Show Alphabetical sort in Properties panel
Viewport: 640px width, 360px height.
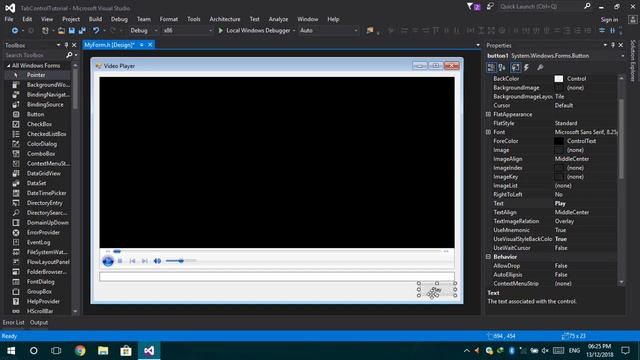(x=502, y=68)
